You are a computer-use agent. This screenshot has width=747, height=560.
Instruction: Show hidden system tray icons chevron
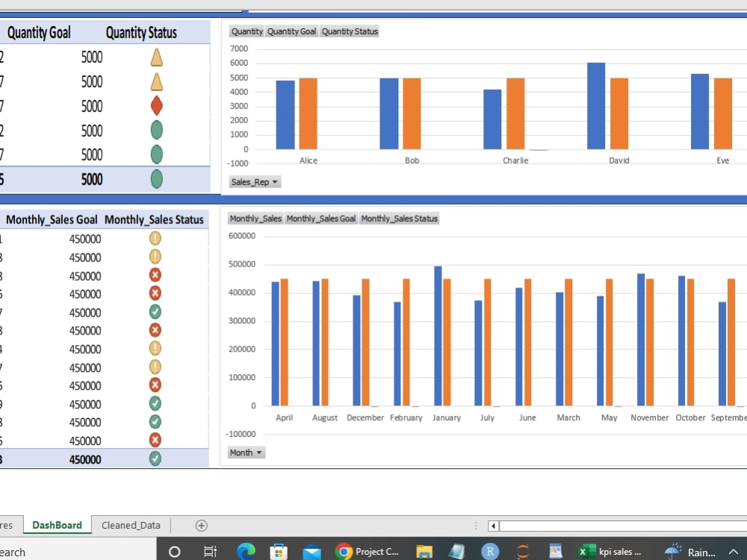pyautogui.click(x=734, y=552)
